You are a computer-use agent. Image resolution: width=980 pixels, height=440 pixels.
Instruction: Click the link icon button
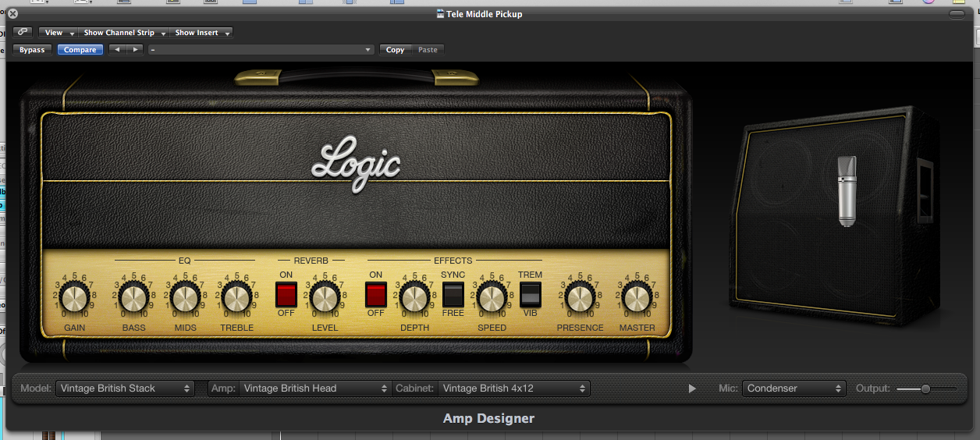23,33
